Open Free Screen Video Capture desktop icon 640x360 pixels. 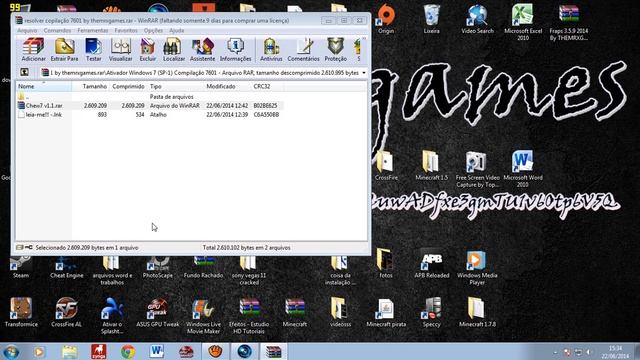pos(477,169)
